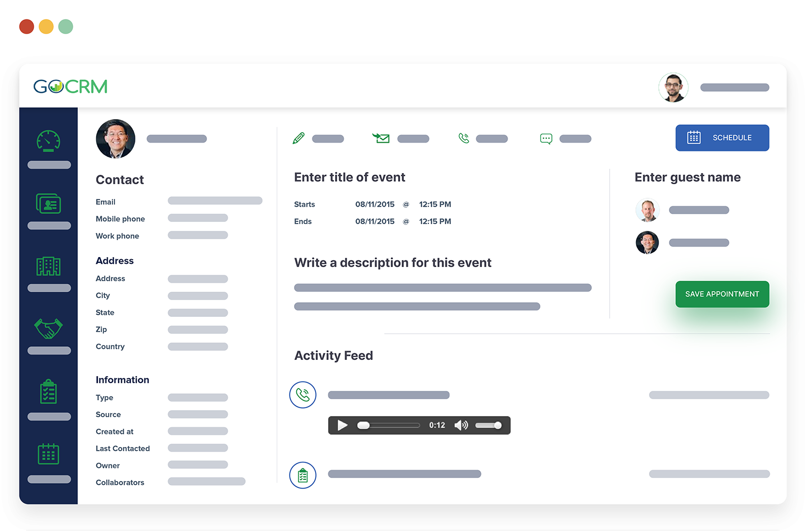Image resolution: width=805 pixels, height=532 pixels.
Task: Click the phone call icon in toolbar
Action: [x=464, y=139]
